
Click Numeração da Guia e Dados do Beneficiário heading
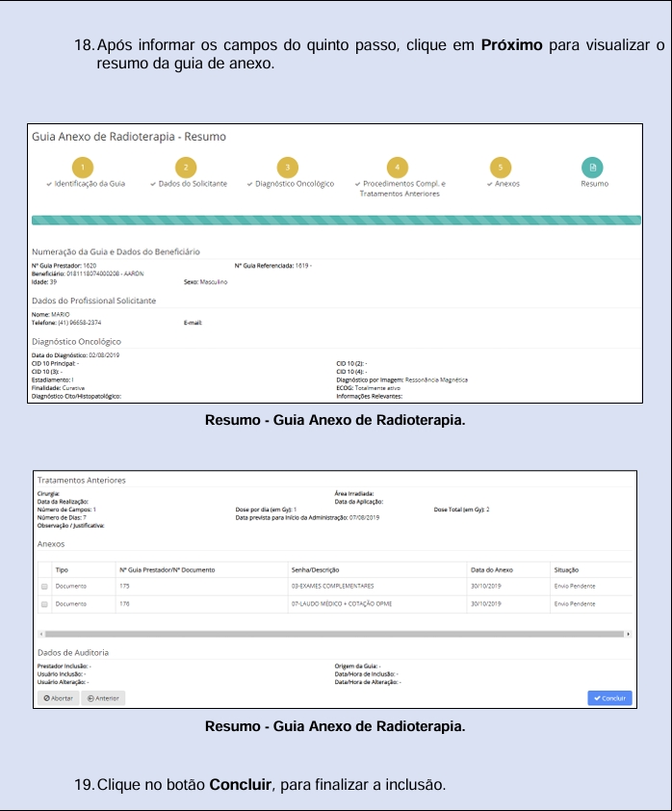[x=116, y=252]
